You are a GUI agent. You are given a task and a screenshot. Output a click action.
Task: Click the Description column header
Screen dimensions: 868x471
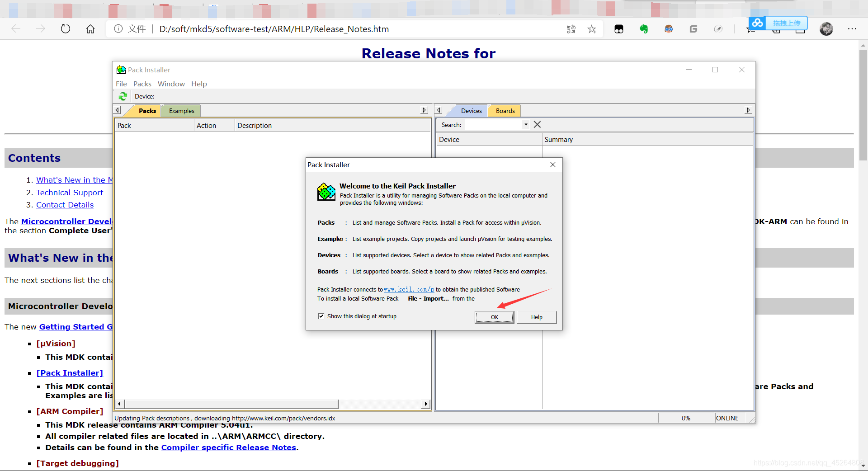point(333,126)
